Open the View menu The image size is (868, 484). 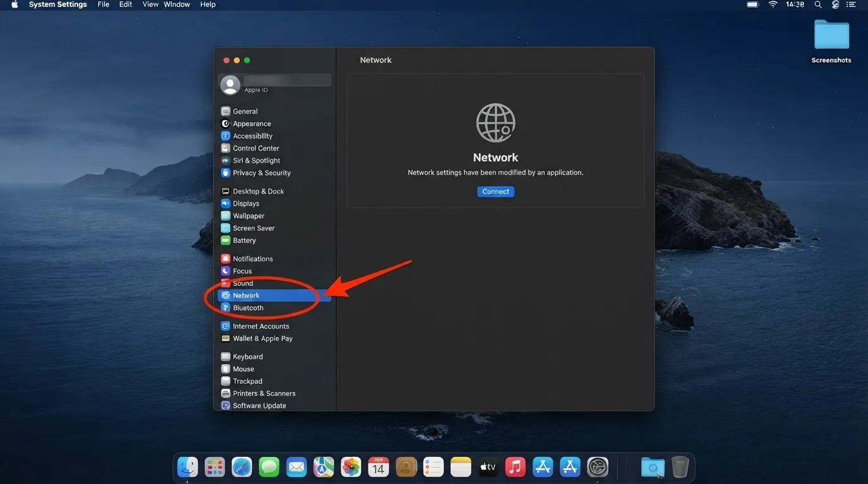tap(150, 4)
